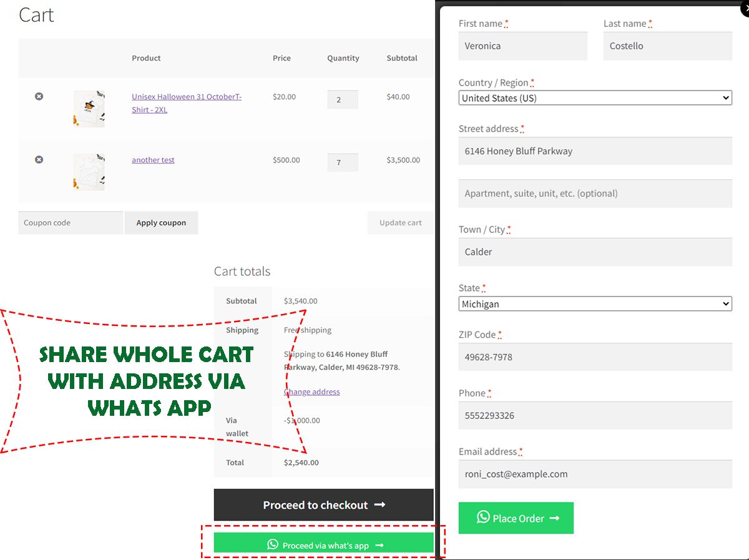Set quantity field for 'another test'
This screenshot has height=560, width=749.
pyautogui.click(x=343, y=162)
